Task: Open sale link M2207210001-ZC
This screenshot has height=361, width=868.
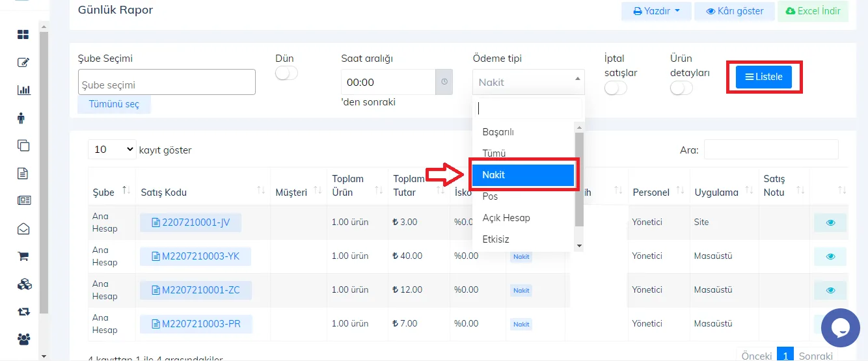Action: point(195,290)
